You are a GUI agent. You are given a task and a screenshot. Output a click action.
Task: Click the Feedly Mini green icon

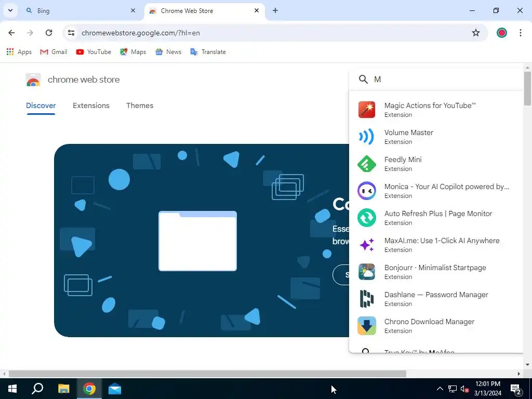pyautogui.click(x=367, y=164)
